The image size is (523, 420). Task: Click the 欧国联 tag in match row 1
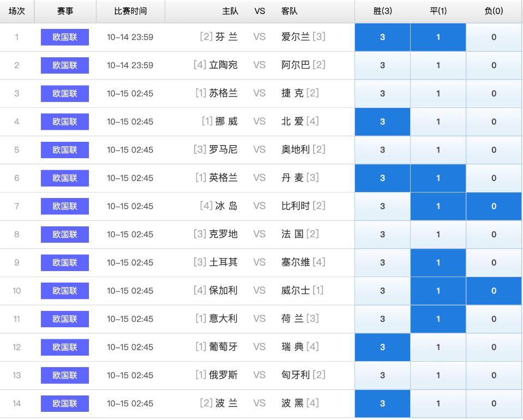click(x=65, y=37)
